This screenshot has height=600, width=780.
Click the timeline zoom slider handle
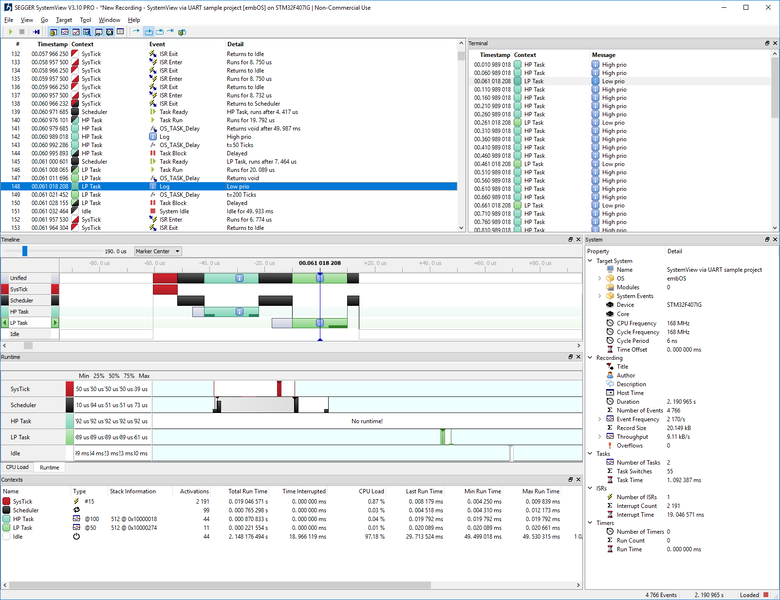[x=24, y=251]
